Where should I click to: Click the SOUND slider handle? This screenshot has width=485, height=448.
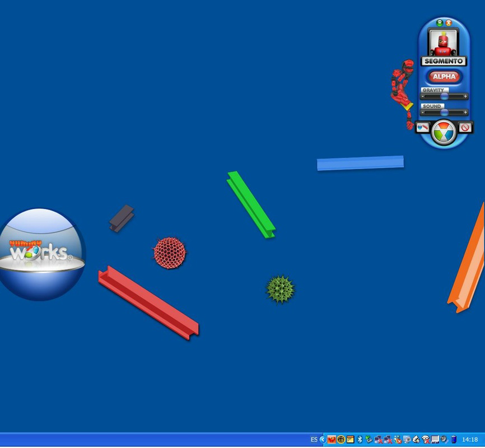(x=444, y=112)
